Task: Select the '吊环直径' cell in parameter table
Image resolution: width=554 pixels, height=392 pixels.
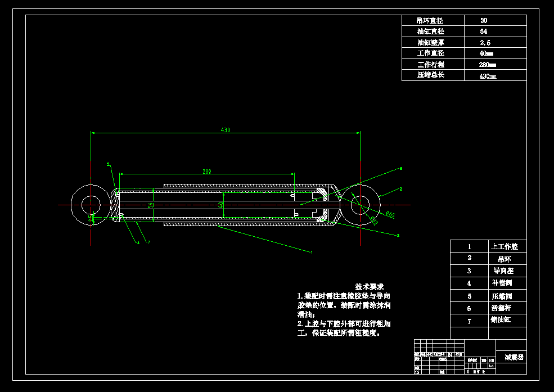Action: (433, 20)
